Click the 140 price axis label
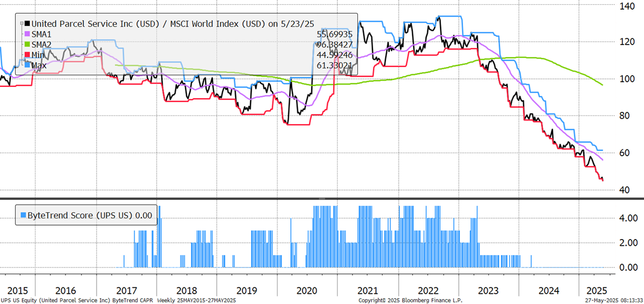The image size is (644, 304). tap(627, 6)
